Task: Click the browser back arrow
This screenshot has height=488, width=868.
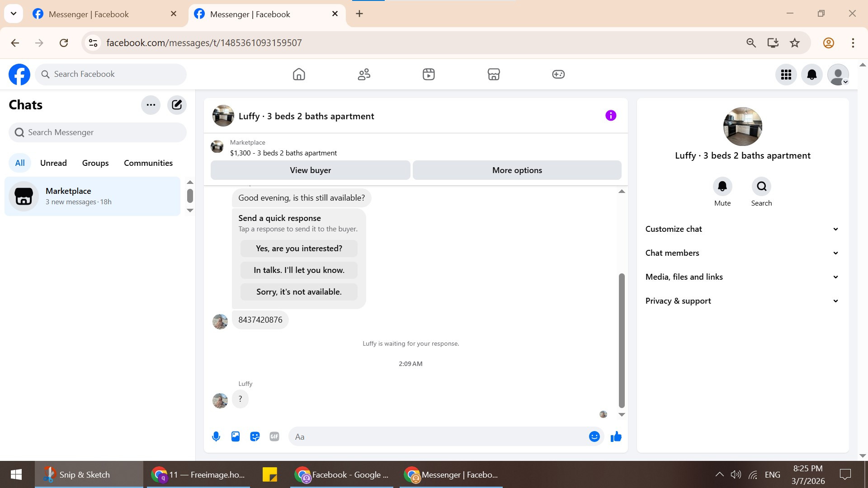Action: pos(15,43)
